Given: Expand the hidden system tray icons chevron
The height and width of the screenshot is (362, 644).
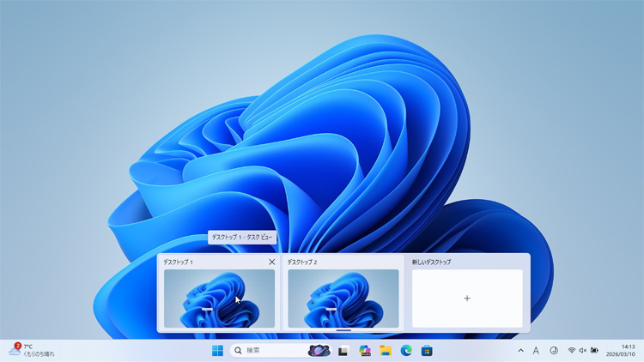Looking at the screenshot, I should click(520, 350).
